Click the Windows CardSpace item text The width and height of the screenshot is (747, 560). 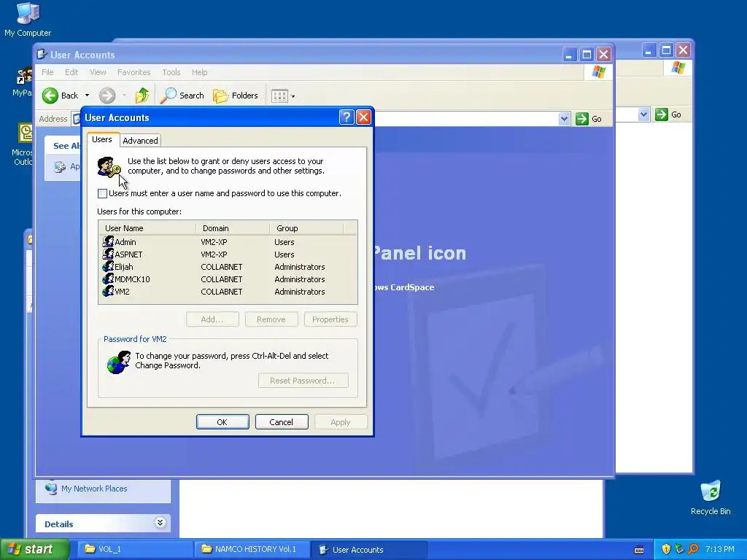point(404,287)
